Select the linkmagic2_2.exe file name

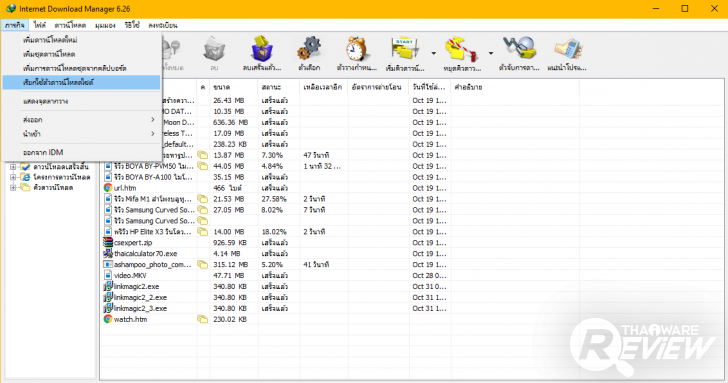coord(140,297)
